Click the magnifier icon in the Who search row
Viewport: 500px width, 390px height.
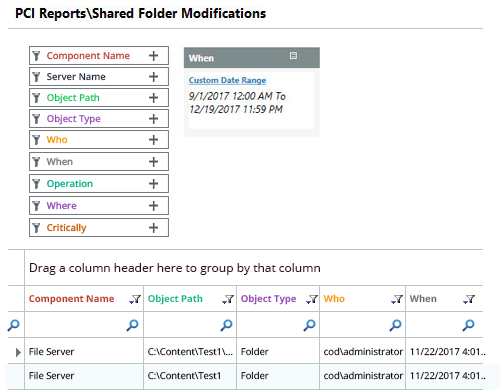395,325
